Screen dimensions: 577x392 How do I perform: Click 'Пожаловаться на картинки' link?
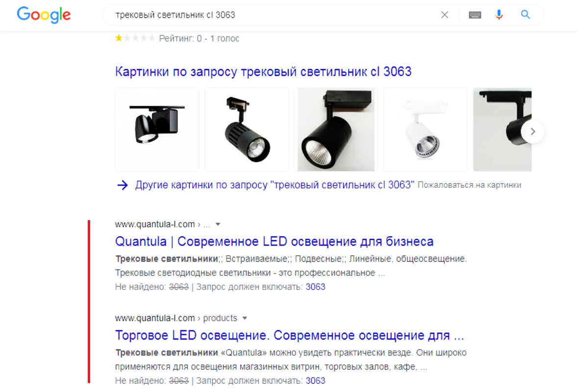(x=470, y=185)
